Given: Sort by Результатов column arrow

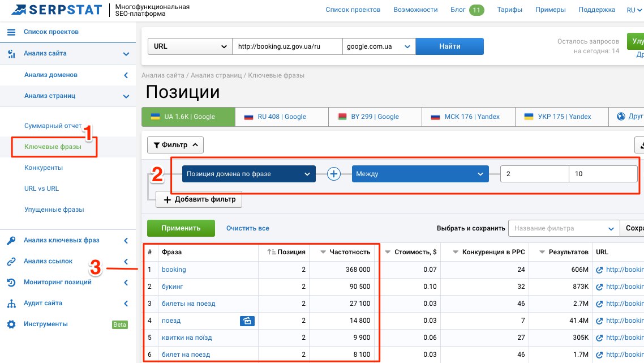Looking at the screenshot, I should pyautogui.click(x=542, y=252).
